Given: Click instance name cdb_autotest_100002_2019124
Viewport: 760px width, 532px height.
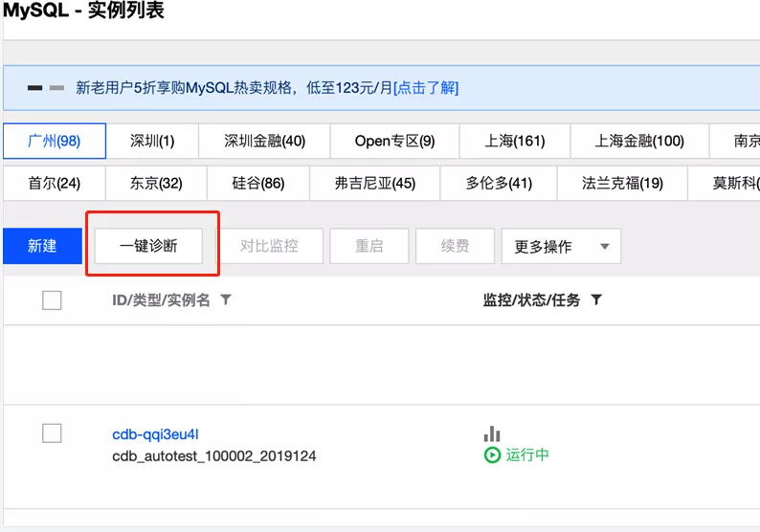Looking at the screenshot, I should click(214, 455).
